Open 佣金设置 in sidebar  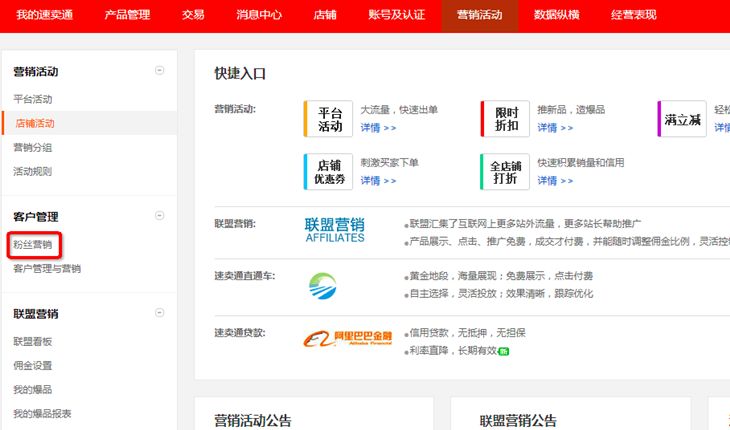pos(33,365)
